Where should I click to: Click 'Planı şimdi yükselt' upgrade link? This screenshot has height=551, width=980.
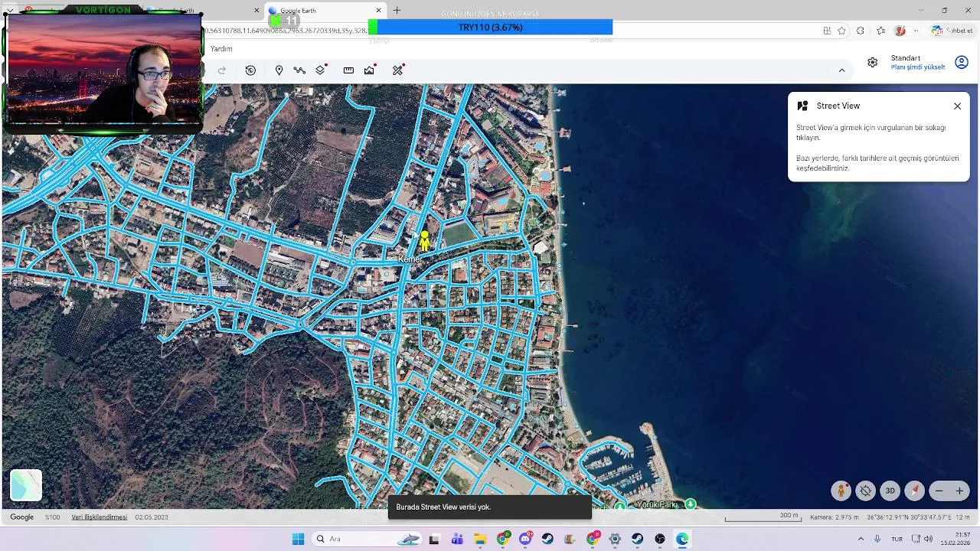click(x=918, y=67)
